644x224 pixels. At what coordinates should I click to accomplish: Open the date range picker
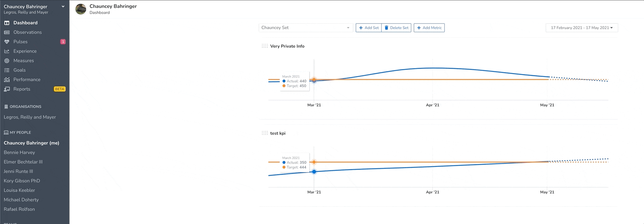[582, 28]
